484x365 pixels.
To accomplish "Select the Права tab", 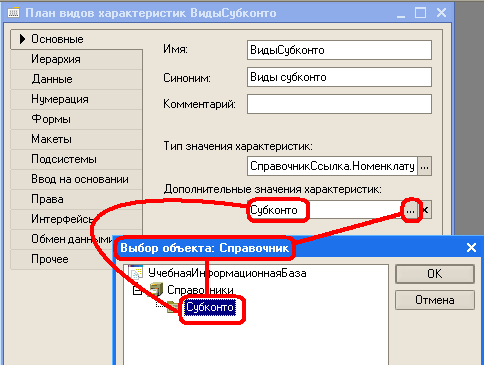I will pos(77,199).
